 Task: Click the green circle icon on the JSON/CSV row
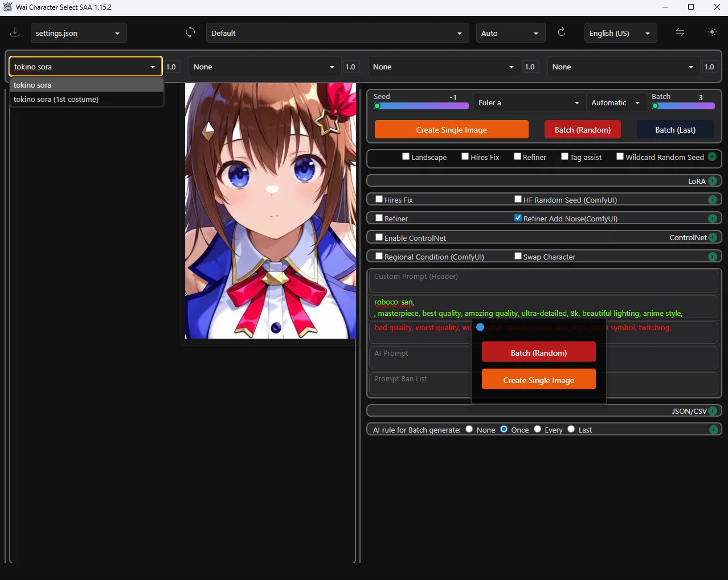point(713,411)
